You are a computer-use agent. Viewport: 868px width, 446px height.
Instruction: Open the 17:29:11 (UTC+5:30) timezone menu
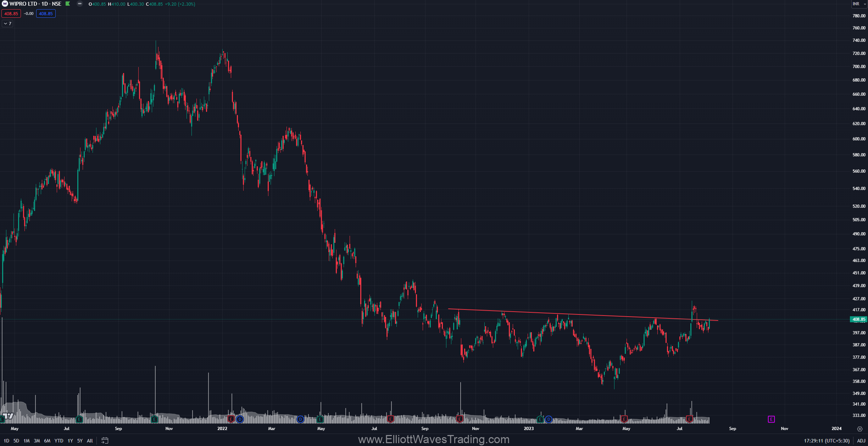point(827,441)
